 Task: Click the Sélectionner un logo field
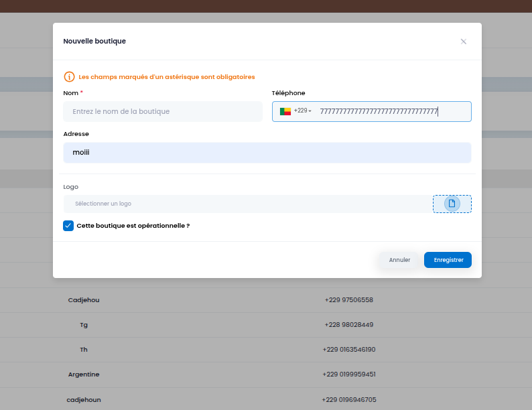tap(248, 204)
